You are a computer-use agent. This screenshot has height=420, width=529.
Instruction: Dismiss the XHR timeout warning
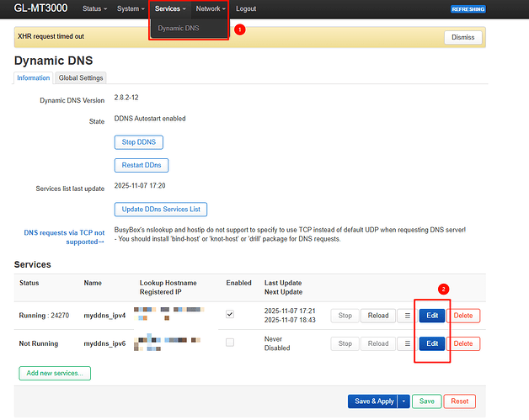[463, 37]
